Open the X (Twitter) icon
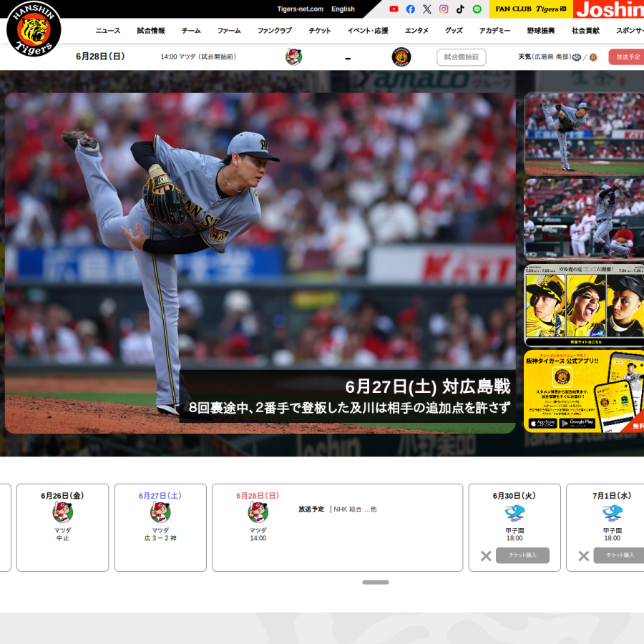644x644 pixels. (x=427, y=9)
